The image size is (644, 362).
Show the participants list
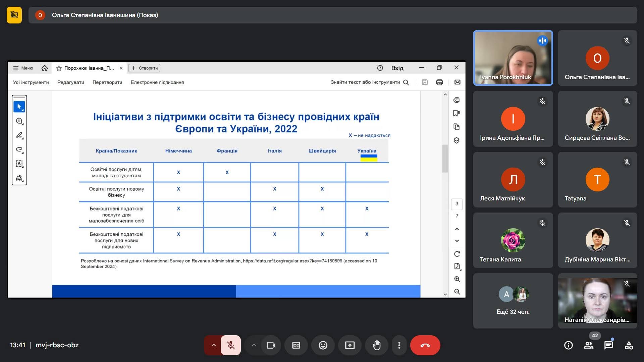point(588,345)
